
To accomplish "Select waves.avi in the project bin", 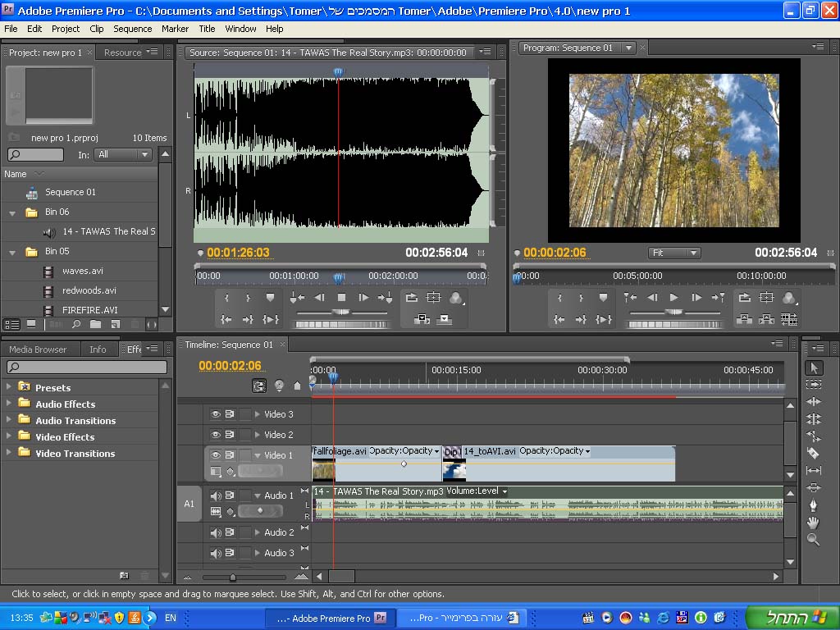I will coord(82,271).
